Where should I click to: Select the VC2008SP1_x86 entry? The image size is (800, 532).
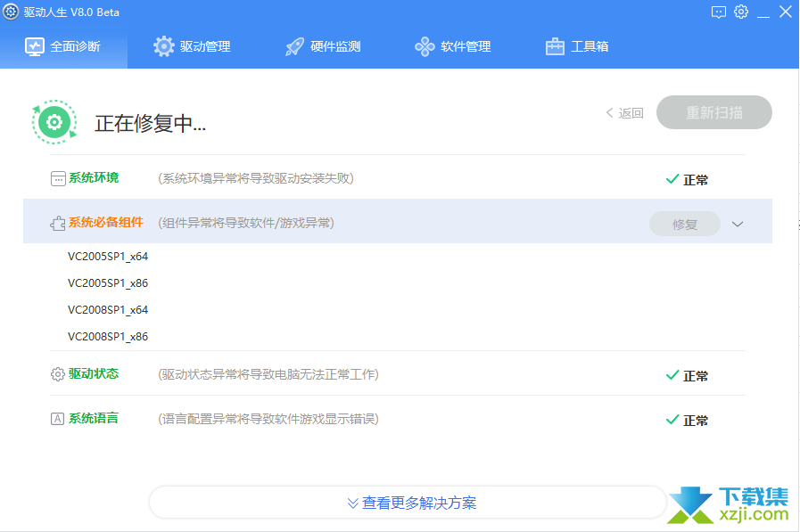pyautogui.click(x=108, y=337)
